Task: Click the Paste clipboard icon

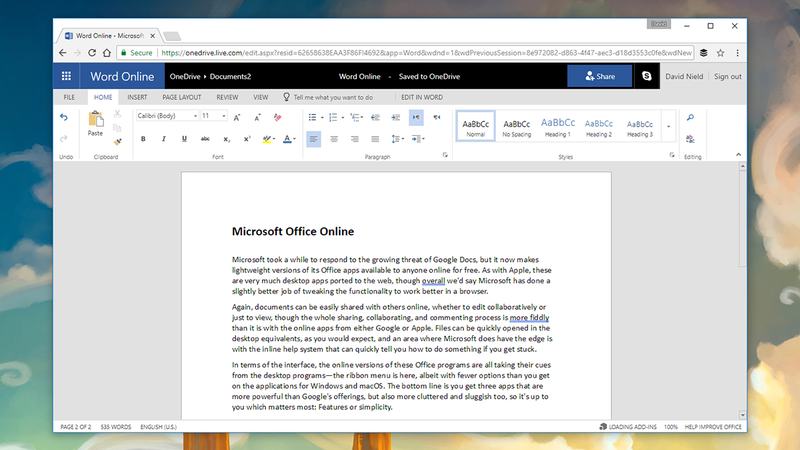Action: 95,119
